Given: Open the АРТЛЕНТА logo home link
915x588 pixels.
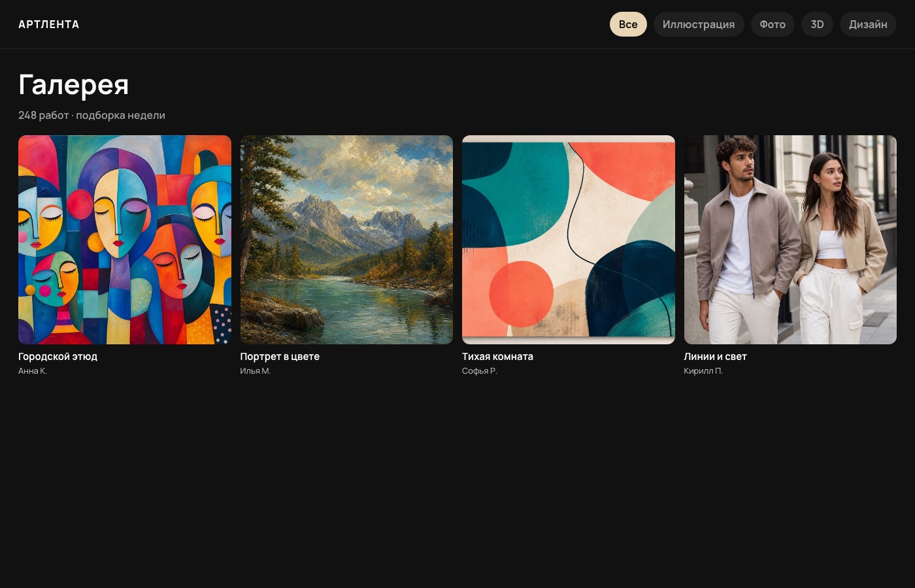Looking at the screenshot, I should (x=49, y=24).
